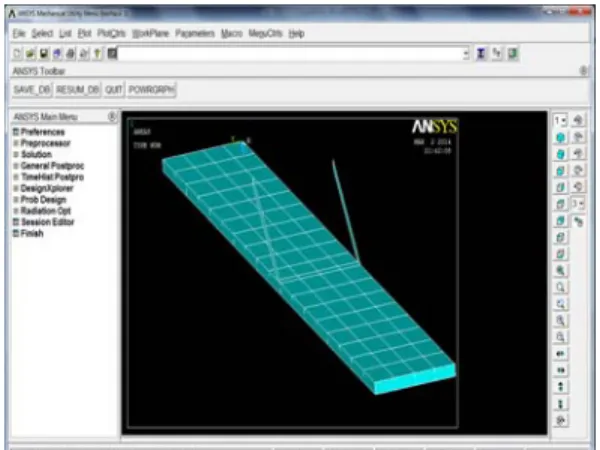Open the File menu
Image resolution: width=600 pixels, height=450 pixels.
(x=19, y=34)
